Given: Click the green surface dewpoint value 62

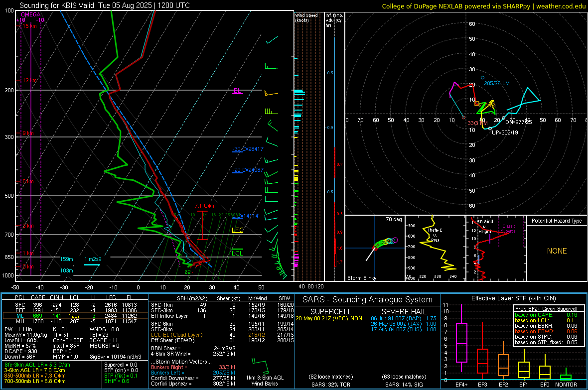Looking at the screenshot, I should tap(187, 272).
